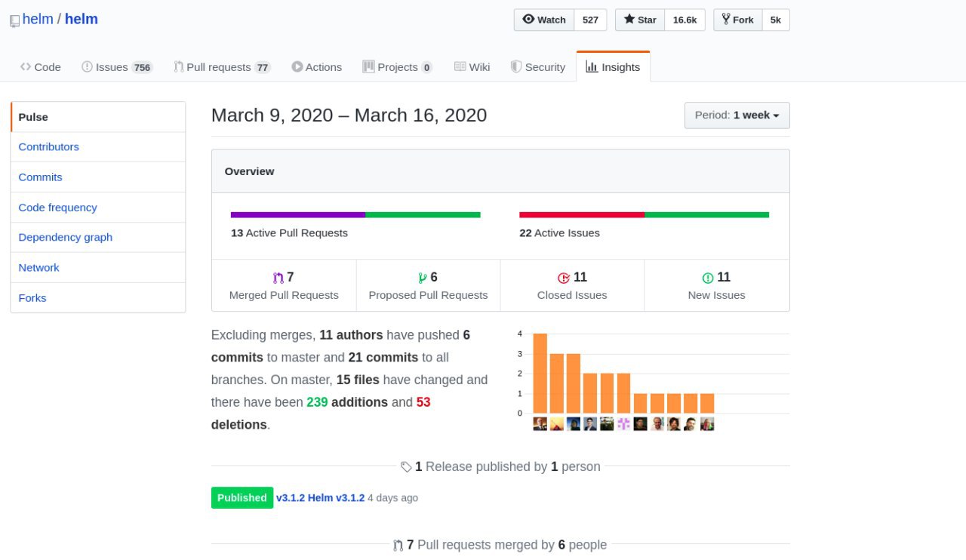The image size is (966, 560).
Task: Open the Code tab
Action: [41, 67]
